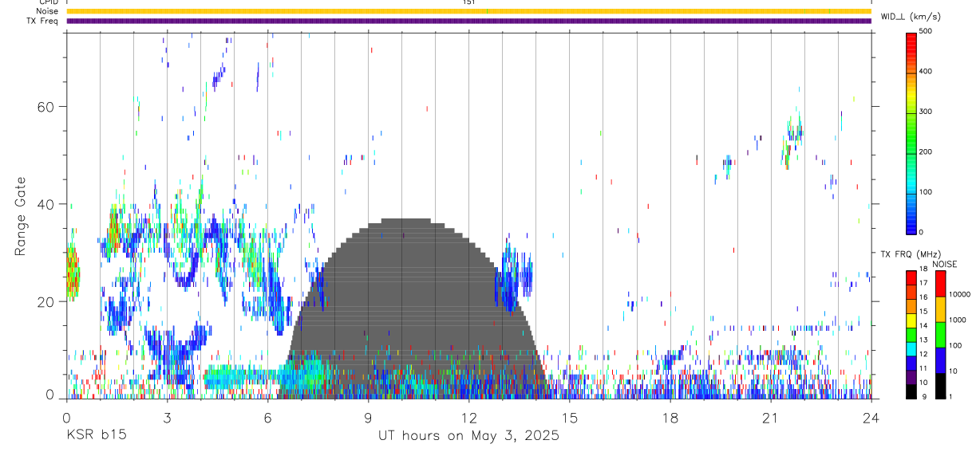Click the 300 label on width colorbar
Image resolution: width=980 pixels, height=452 pixels.
tap(925, 112)
